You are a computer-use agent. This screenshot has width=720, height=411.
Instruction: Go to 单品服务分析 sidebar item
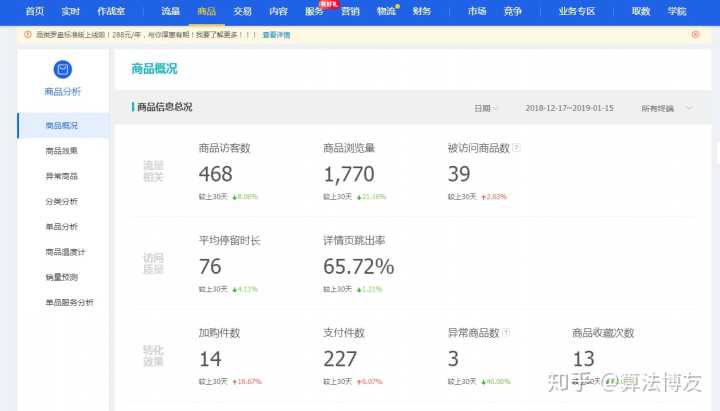click(x=69, y=302)
